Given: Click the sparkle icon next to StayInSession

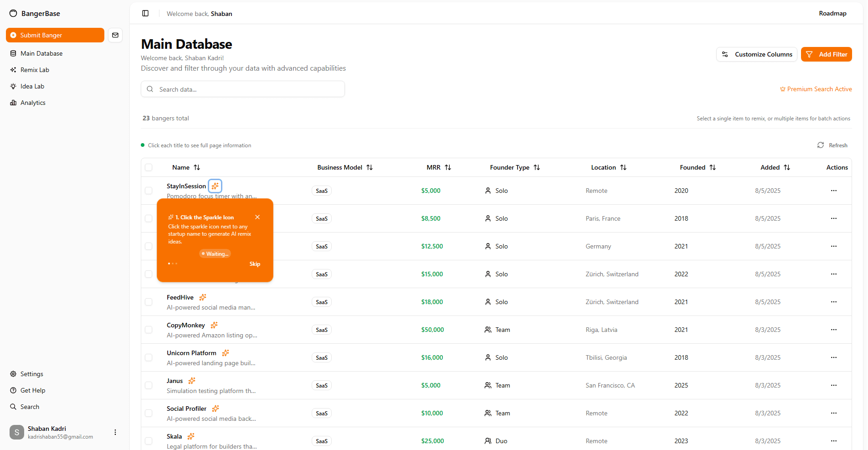Looking at the screenshot, I should coord(215,186).
